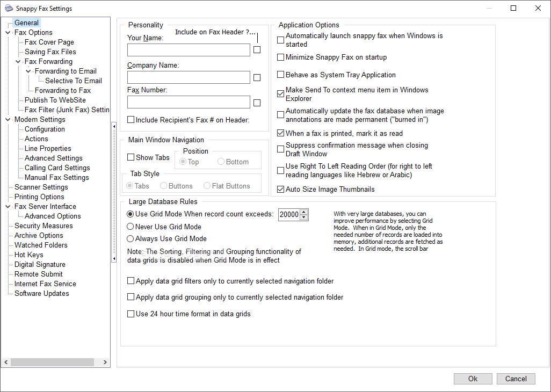Click the Cancel button
Image resolution: width=551 pixels, height=392 pixels.
516,379
